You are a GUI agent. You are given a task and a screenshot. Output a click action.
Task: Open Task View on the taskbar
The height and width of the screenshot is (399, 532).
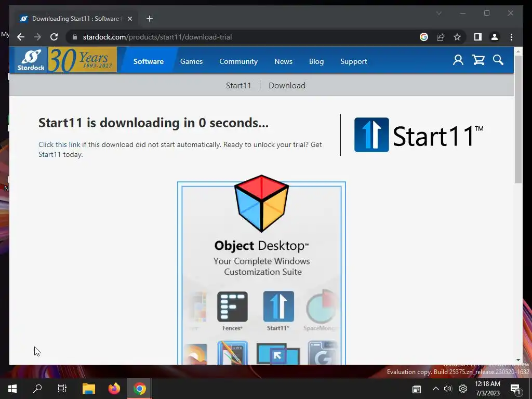[62, 389]
